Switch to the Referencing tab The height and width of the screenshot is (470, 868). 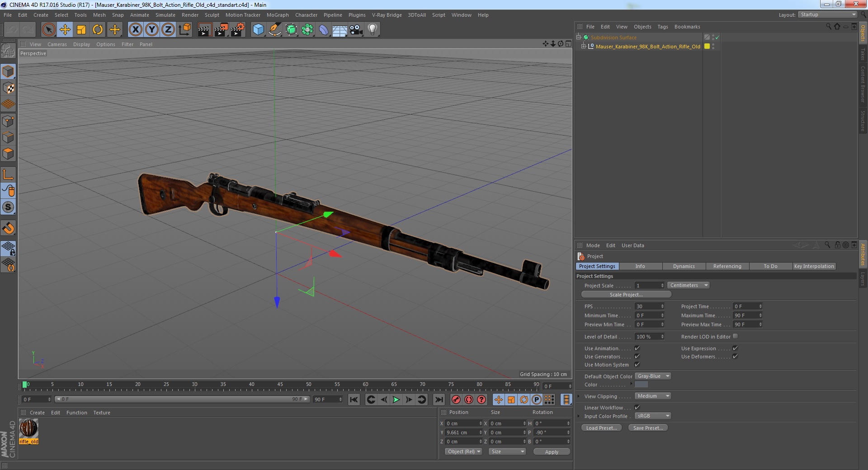coord(727,267)
